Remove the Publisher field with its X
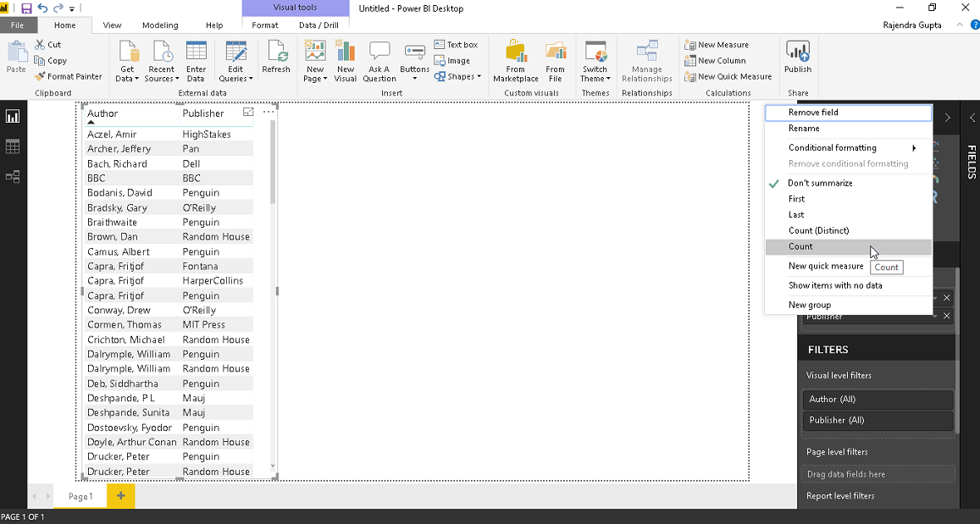The height and width of the screenshot is (524, 980). pos(947,316)
